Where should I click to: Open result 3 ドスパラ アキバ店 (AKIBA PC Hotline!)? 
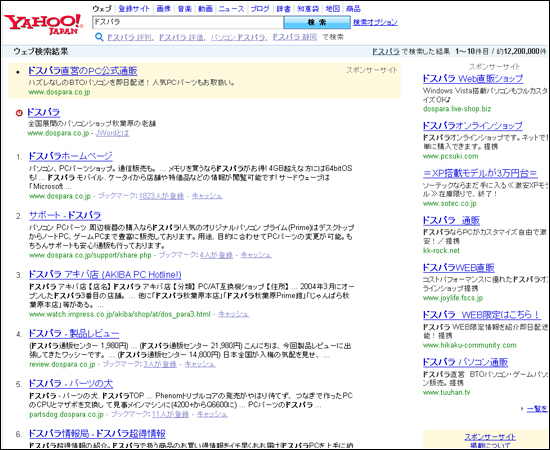(105, 275)
